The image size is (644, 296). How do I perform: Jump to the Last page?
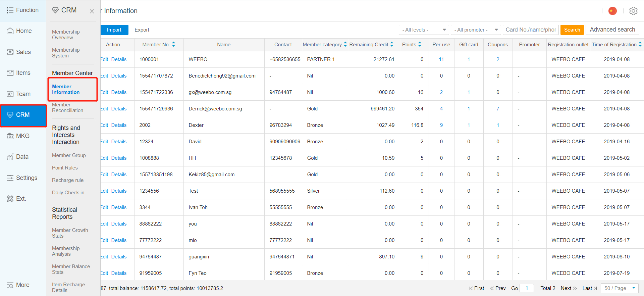coord(590,288)
